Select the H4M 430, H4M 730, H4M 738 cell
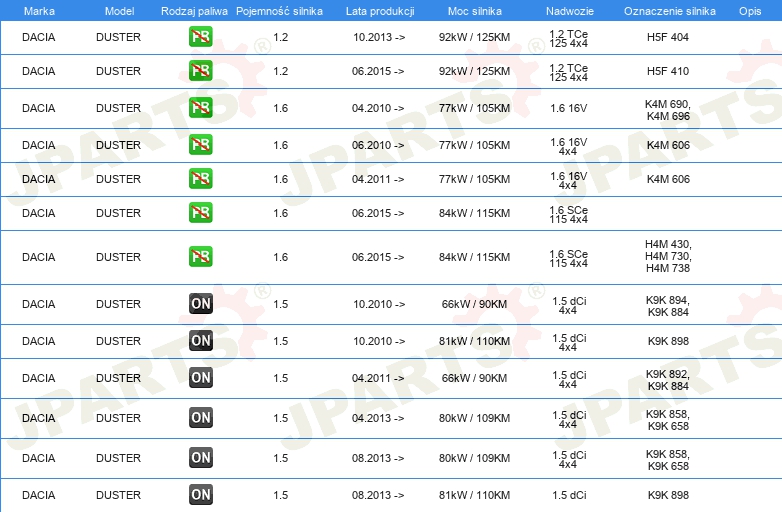This screenshot has height=512, width=782. click(668, 257)
